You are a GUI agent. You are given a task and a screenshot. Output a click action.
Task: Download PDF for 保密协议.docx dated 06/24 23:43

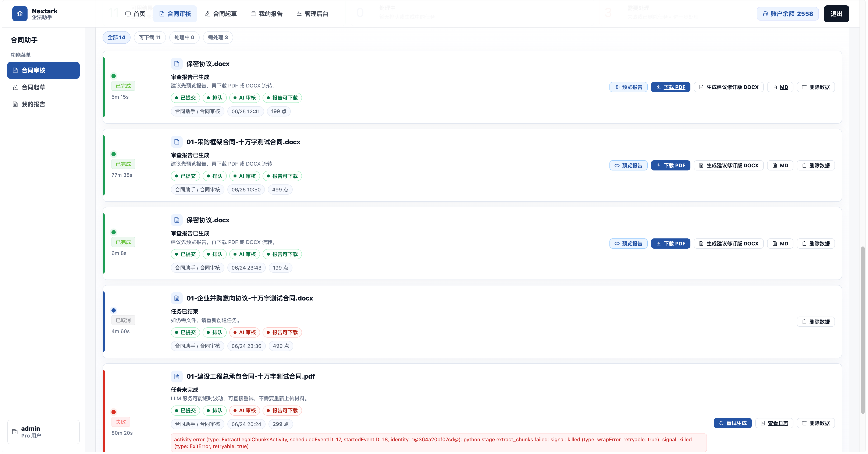670,244
